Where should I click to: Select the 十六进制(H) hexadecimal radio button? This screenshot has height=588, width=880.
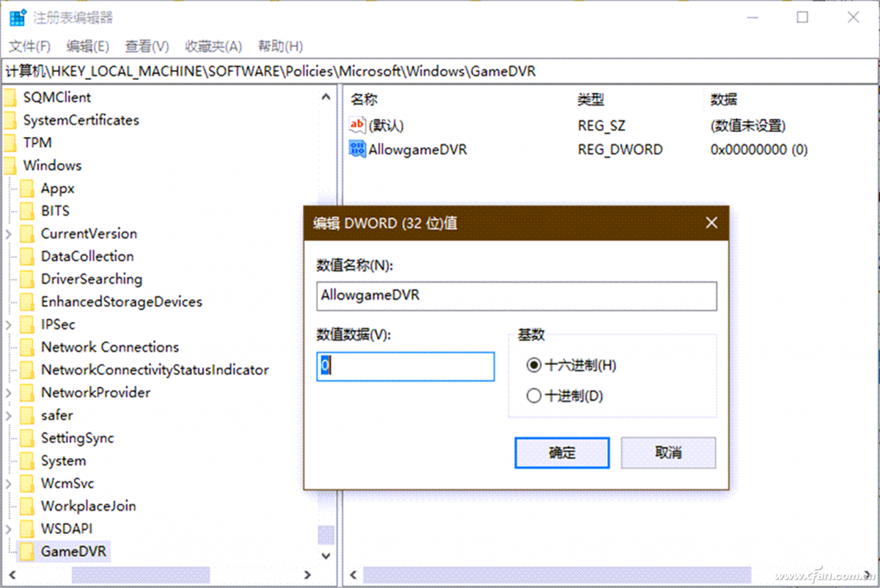[x=534, y=365]
